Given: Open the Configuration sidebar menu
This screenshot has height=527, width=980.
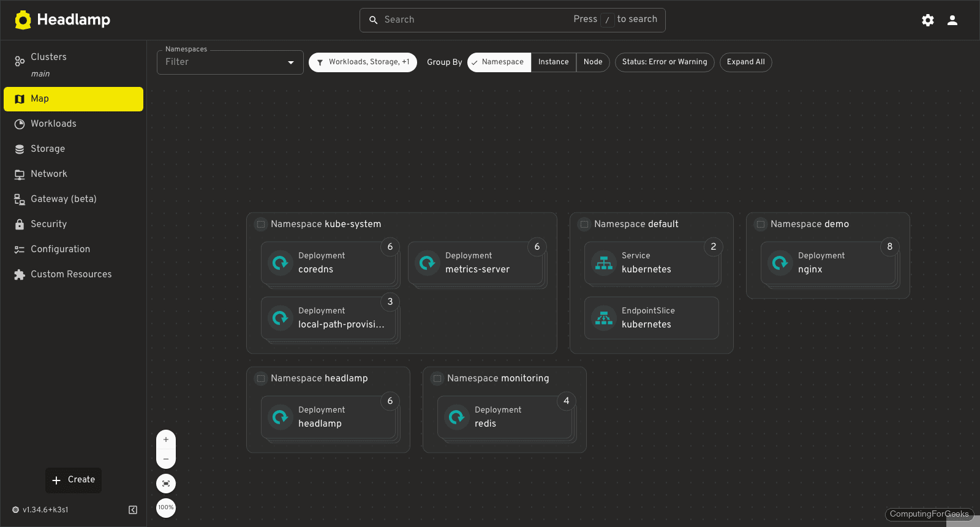Looking at the screenshot, I should (x=73, y=250).
